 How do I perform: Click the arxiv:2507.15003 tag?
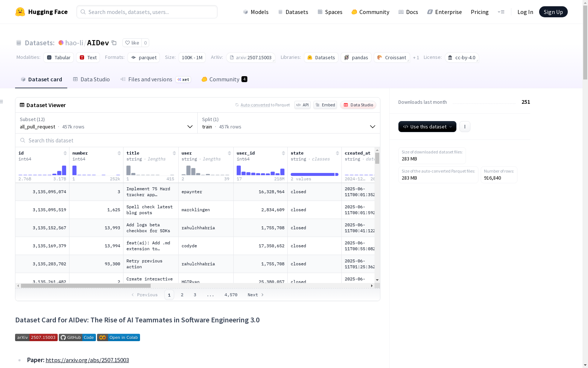point(251,57)
